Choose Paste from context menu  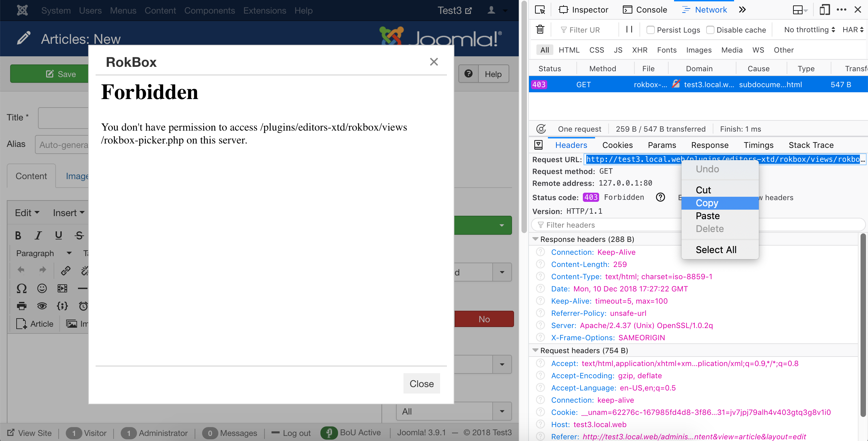[720, 216]
